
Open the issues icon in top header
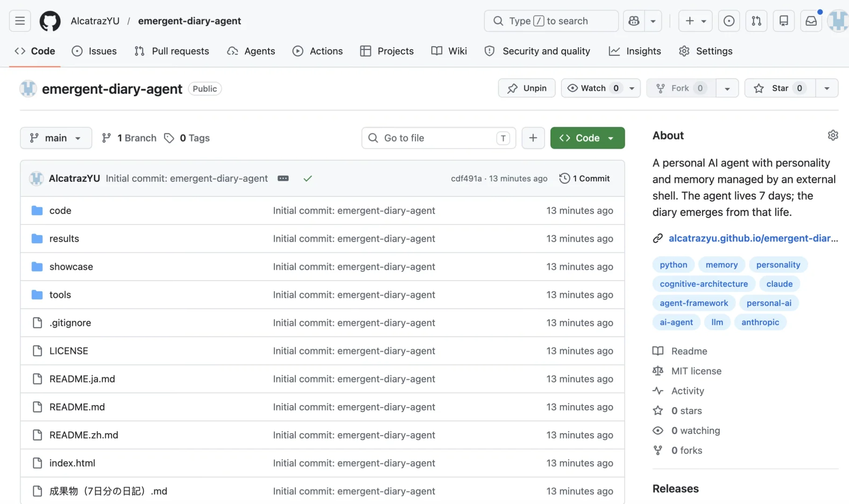[x=729, y=21]
